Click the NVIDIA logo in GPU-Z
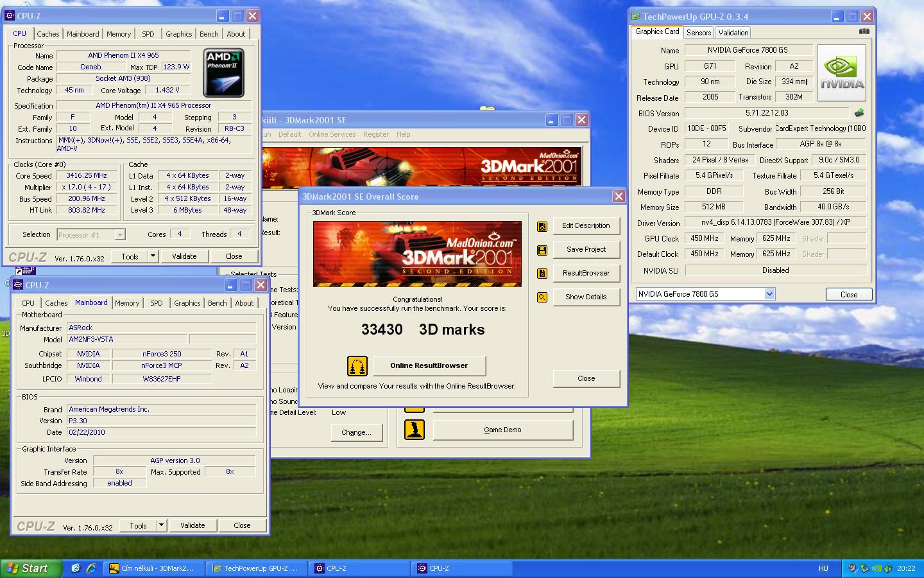Image resolution: width=924 pixels, height=578 pixels. [842, 73]
